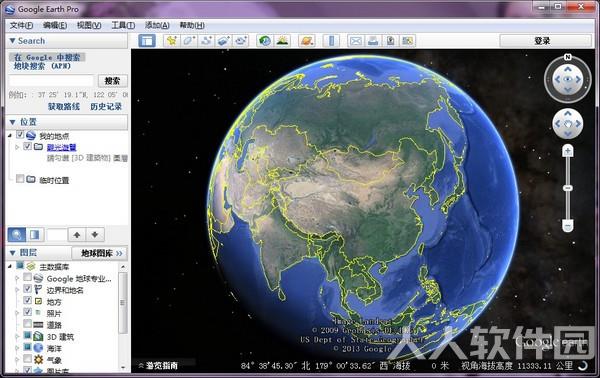
Task: Toggle the 道路 layer checkbox
Action: point(27,324)
